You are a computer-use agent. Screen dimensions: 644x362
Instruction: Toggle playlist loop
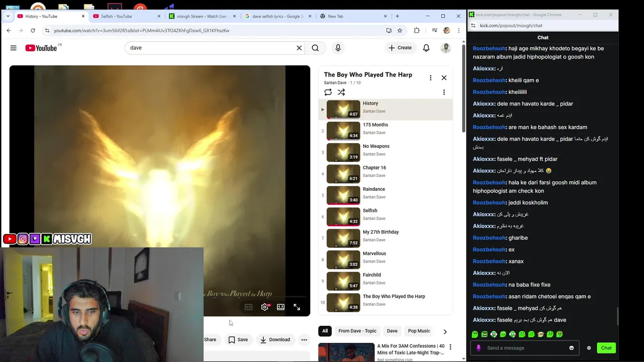328,92
